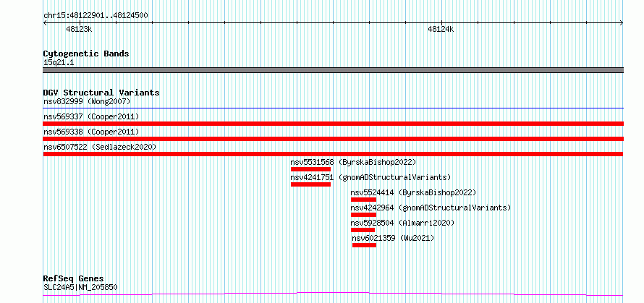This screenshot has width=644, height=303.
Task: Open the DGV Structural Variants track title
Action: coord(101,93)
